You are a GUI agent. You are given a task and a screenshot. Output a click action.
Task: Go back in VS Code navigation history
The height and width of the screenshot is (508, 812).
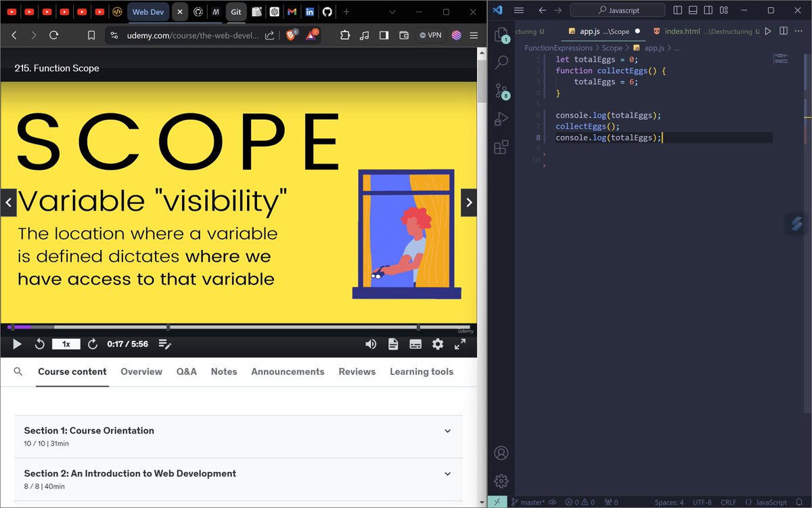click(x=542, y=11)
